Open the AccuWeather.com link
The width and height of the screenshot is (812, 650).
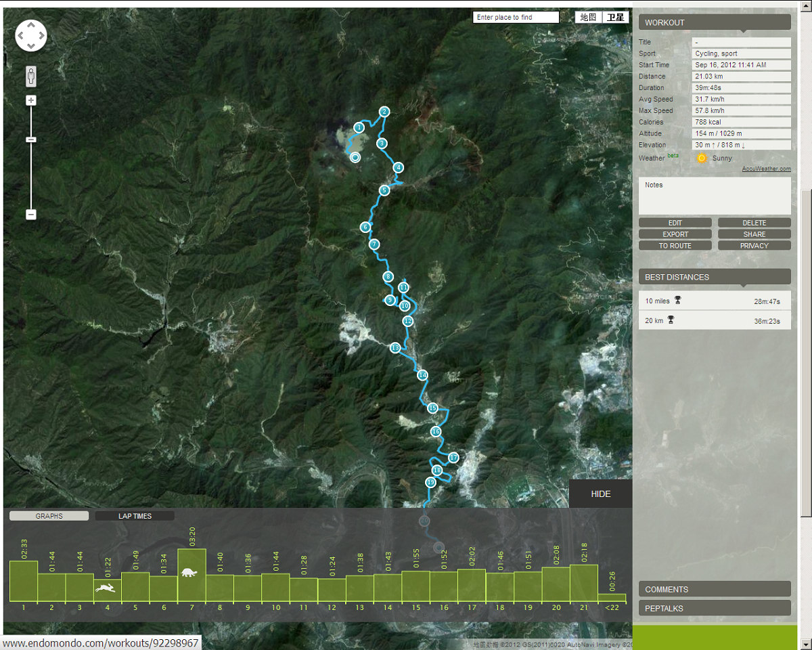766,169
